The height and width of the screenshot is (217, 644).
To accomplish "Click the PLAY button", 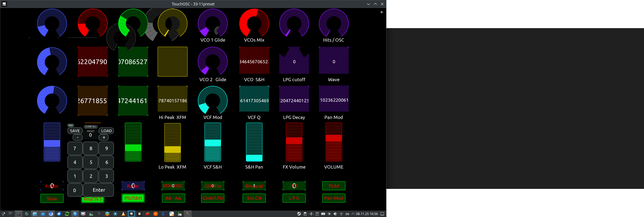I will point(334,186).
